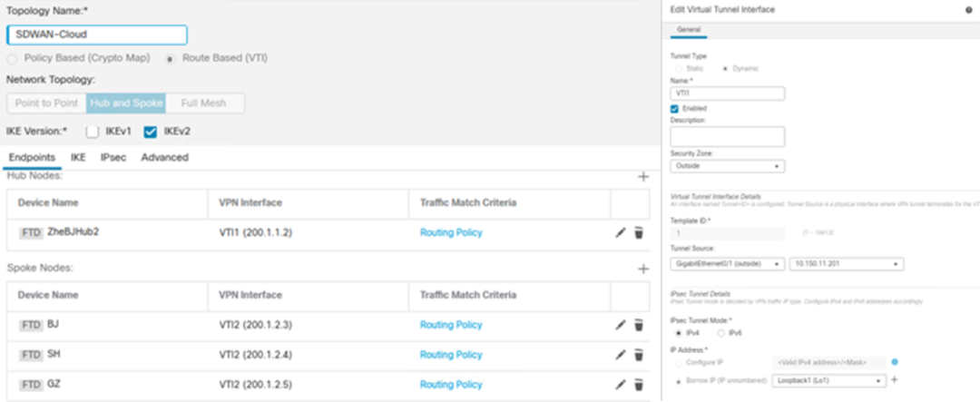Select IPv6 tunnel mode radio button
The image size is (980, 402).
[721, 333]
